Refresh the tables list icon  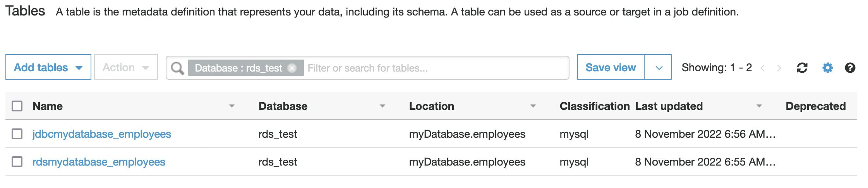pyautogui.click(x=802, y=68)
